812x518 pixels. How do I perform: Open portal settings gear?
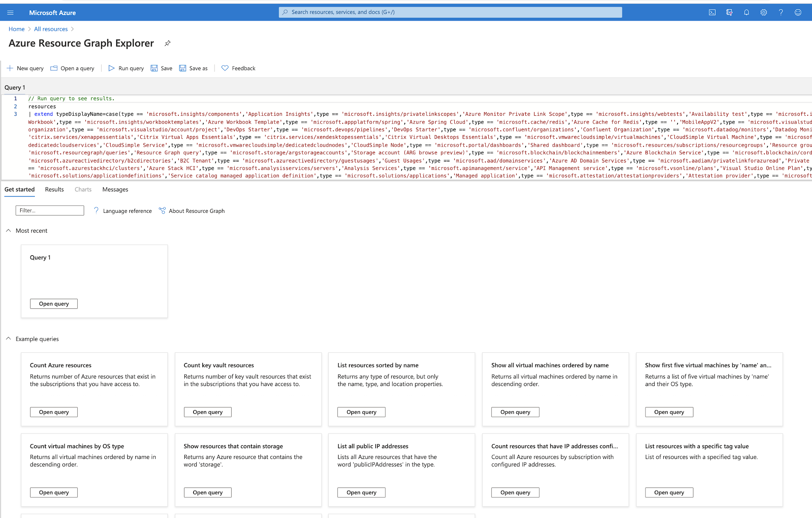click(x=763, y=12)
